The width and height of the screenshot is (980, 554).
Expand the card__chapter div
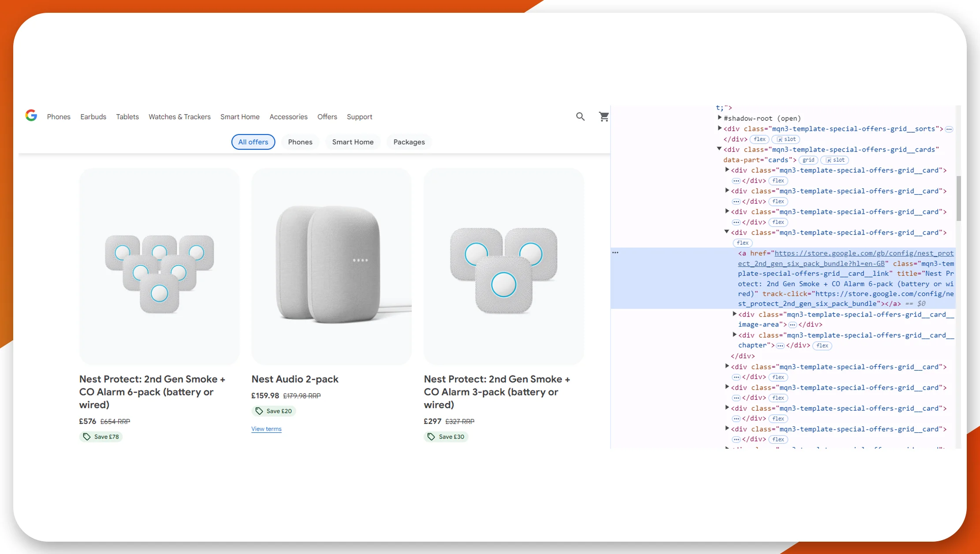734,335
